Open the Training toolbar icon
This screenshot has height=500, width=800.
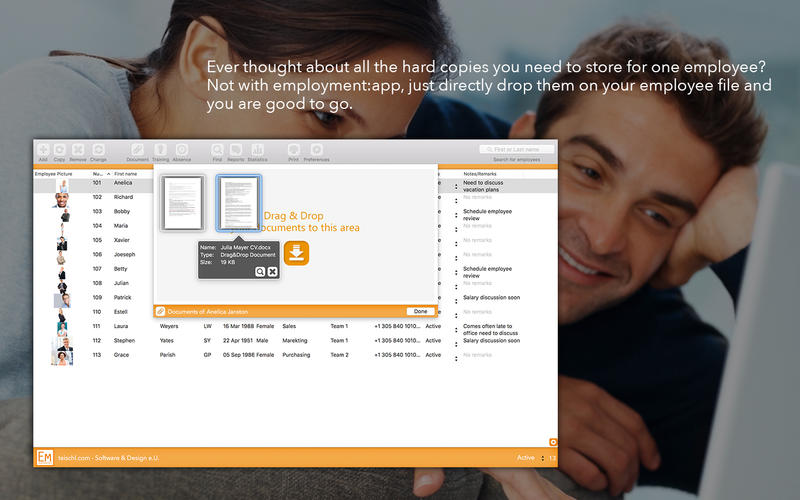click(160, 149)
